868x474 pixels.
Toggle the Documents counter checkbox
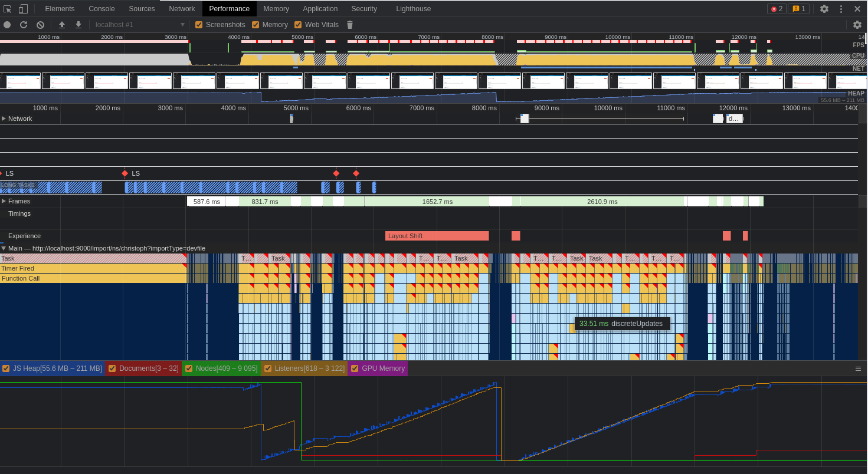click(112, 368)
